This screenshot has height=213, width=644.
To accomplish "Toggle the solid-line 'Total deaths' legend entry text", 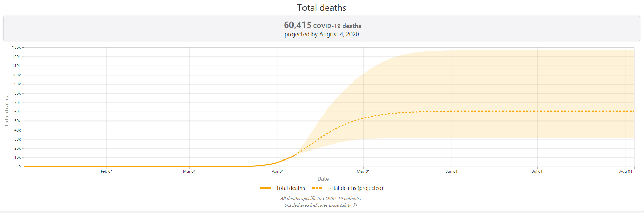I will pyautogui.click(x=290, y=188).
